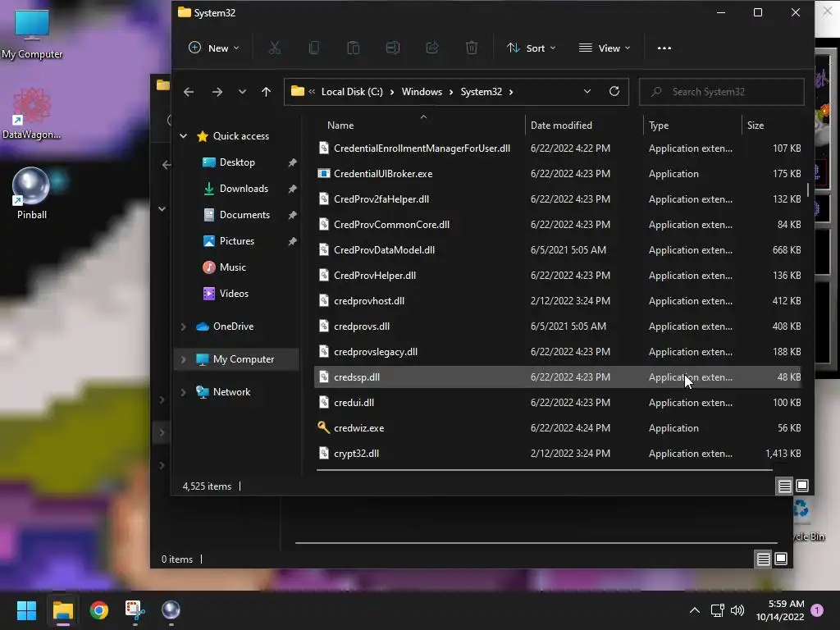Click the network tray icon
Image resolution: width=840 pixels, height=630 pixels.
click(717, 610)
